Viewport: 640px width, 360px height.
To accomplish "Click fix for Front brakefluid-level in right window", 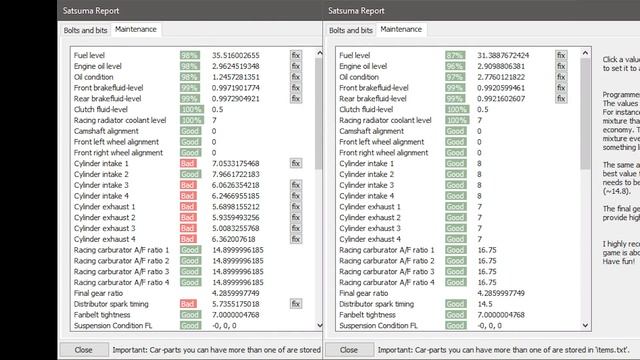I will click(561, 88).
